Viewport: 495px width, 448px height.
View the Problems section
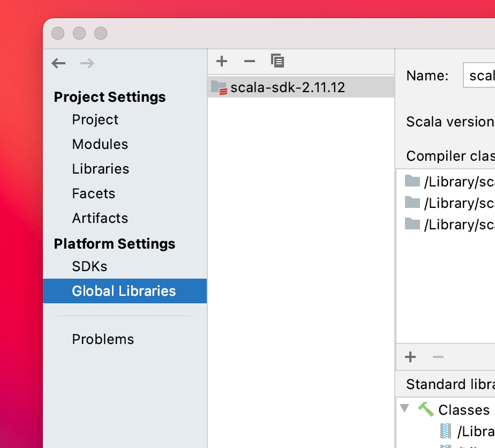click(x=103, y=339)
